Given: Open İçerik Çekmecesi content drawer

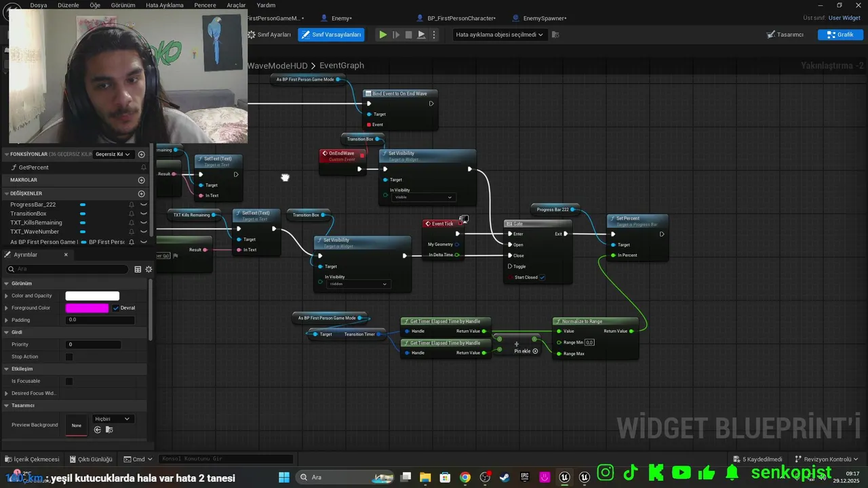Looking at the screenshot, I should click(31, 459).
